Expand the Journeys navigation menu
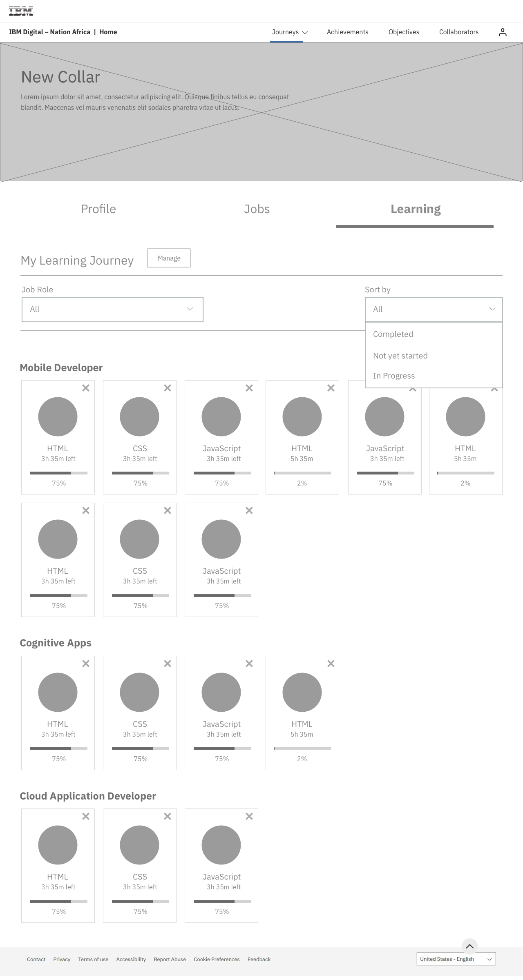 point(290,32)
